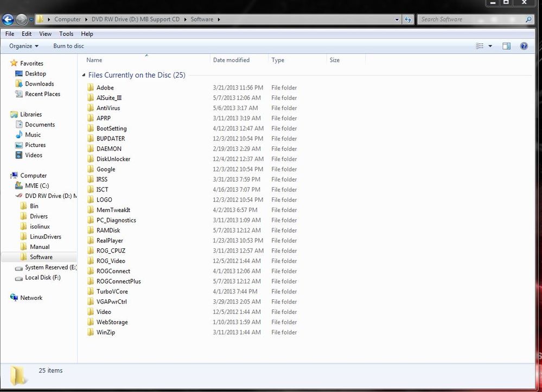The image size is (542, 392).
Task: Open the File menu
Action: coord(10,34)
